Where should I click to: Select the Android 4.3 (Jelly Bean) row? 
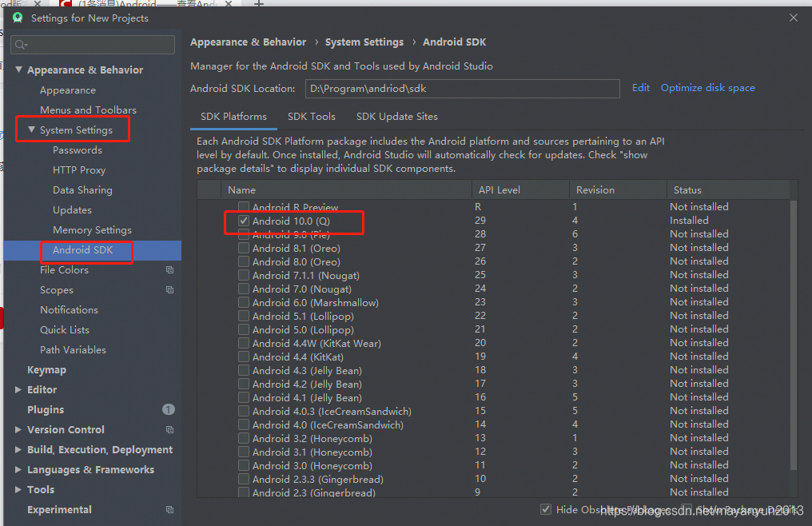click(494, 370)
